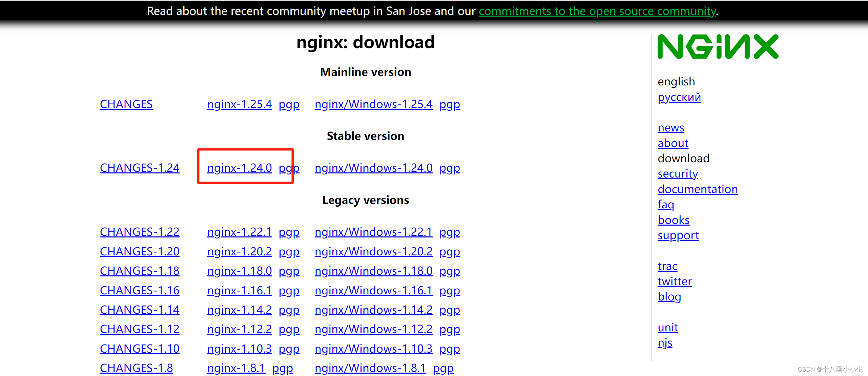Image resolution: width=868 pixels, height=376 pixels.
Task: Open pgp signature for nginx-1.12.2
Action: [289, 329]
